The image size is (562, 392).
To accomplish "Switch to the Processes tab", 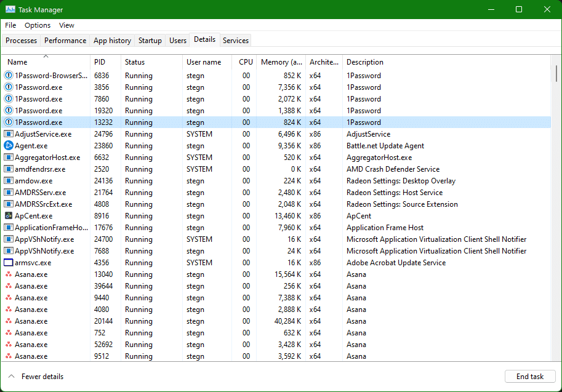I will (x=21, y=41).
